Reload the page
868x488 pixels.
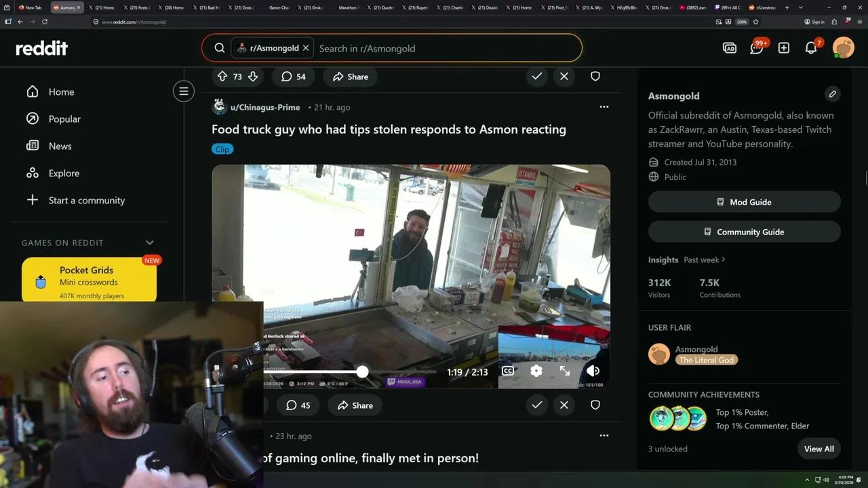coord(45,22)
